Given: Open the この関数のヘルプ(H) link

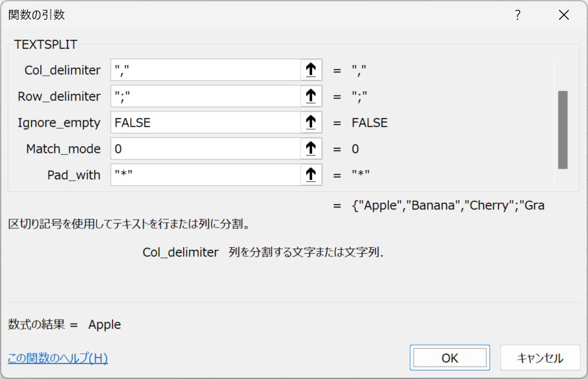Looking at the screenshot, I should pyautogui.click(x=58, y=358).
